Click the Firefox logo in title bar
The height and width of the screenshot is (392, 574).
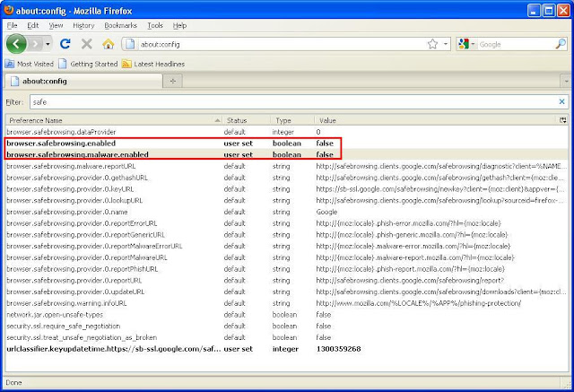[x=9, y=10]
